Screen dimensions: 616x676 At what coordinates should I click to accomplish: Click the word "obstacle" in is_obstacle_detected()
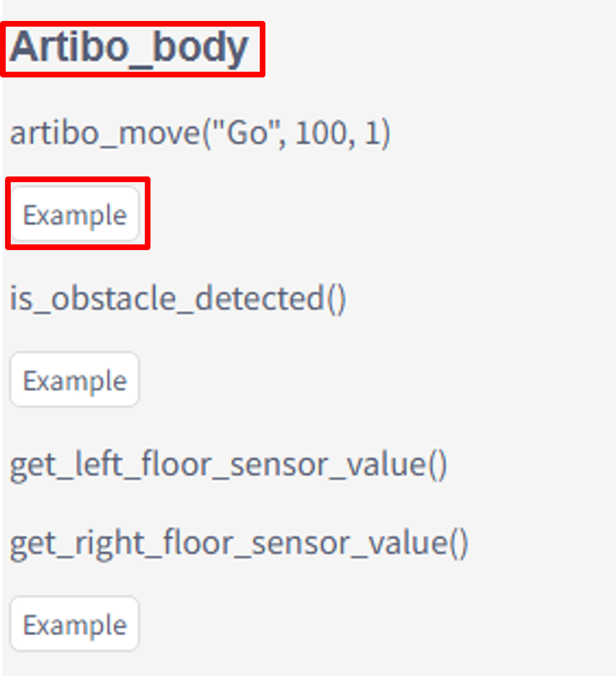114,298
